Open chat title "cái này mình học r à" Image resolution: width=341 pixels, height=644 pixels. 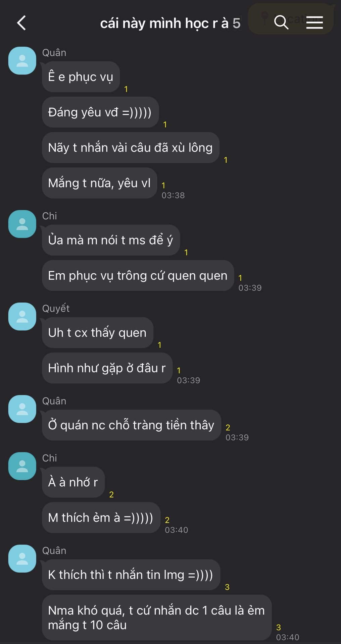164,23
